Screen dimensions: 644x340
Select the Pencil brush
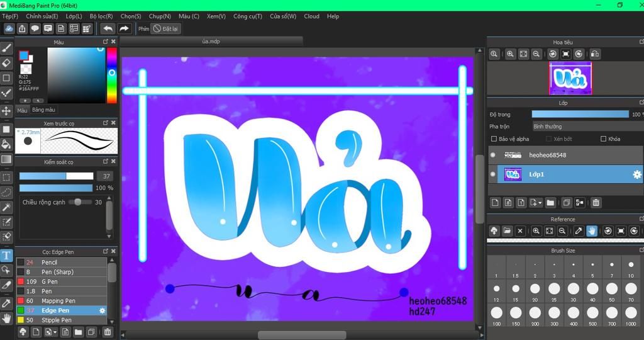click(x=61, y=263)
